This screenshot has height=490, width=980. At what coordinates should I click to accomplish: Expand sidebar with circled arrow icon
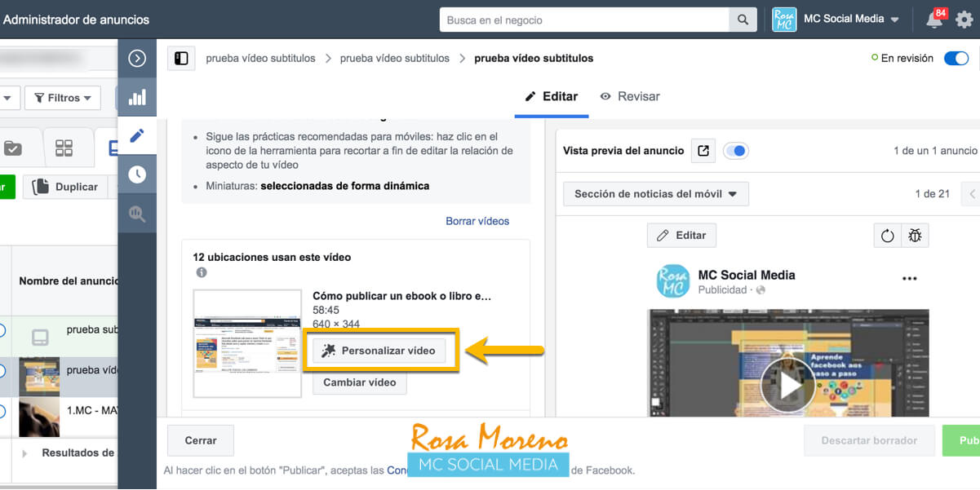tap(137, 58)
